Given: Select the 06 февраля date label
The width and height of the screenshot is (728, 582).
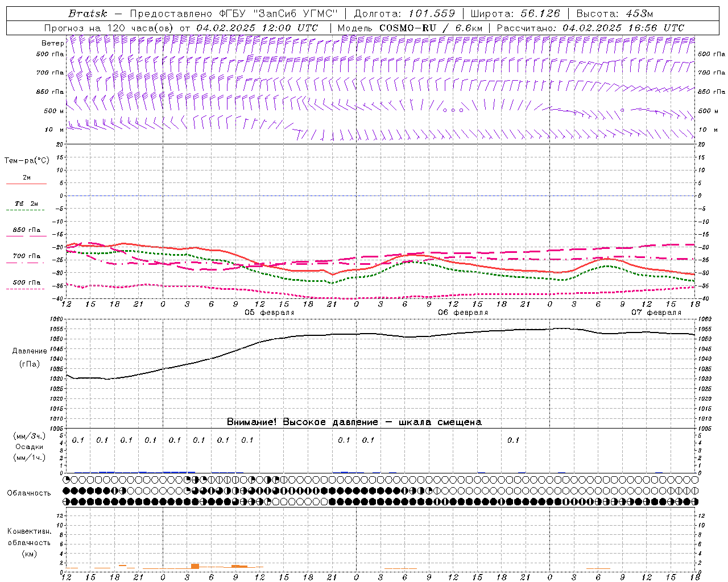Looking at the screenshot, I should pos(462,313).
